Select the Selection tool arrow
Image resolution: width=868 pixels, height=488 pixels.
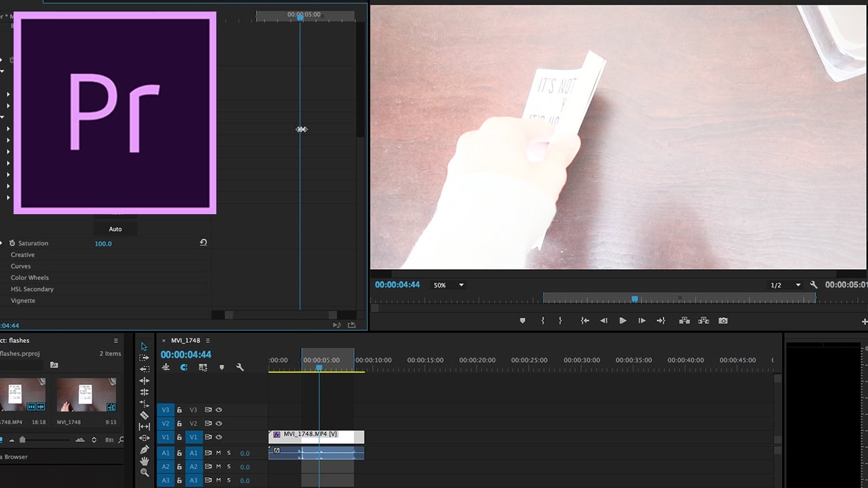[144, 346]
